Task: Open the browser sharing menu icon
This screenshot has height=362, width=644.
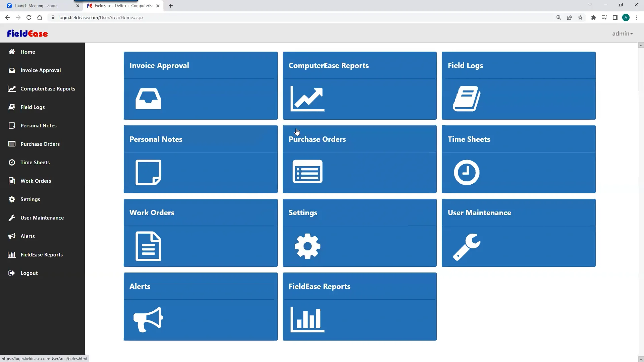Action: (570, 17)
